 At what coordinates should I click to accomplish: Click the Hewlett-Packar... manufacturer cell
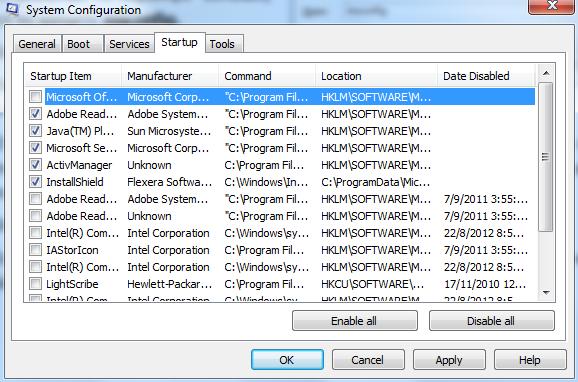tap(170, 284)
